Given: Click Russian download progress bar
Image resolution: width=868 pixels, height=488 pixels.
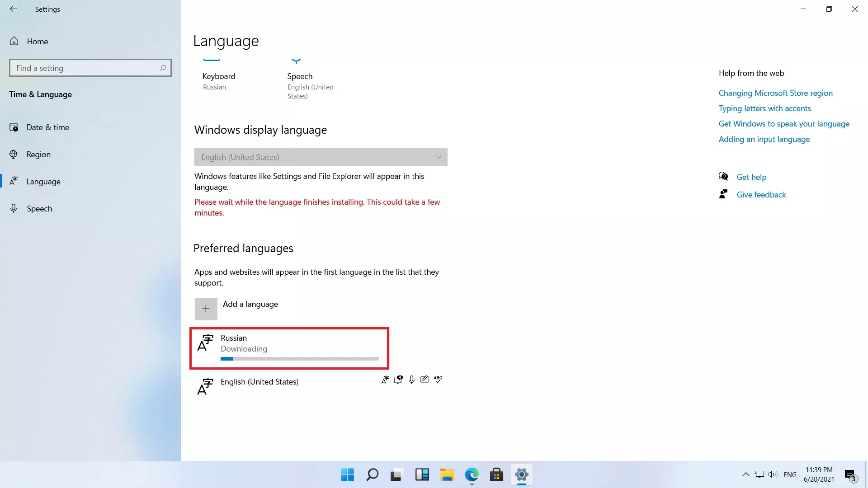Looking at the screenshot, I should point(299,359).
